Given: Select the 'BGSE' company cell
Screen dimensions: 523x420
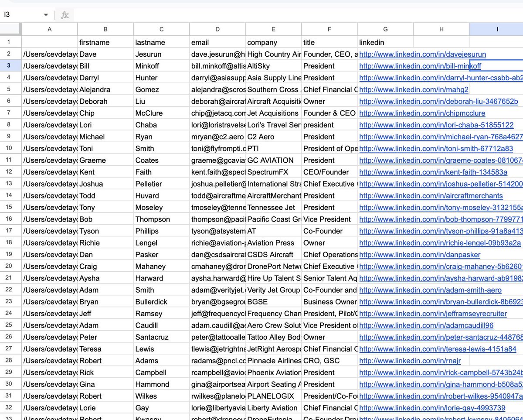Looking at the screenshot, I should [x=273, y=301].
